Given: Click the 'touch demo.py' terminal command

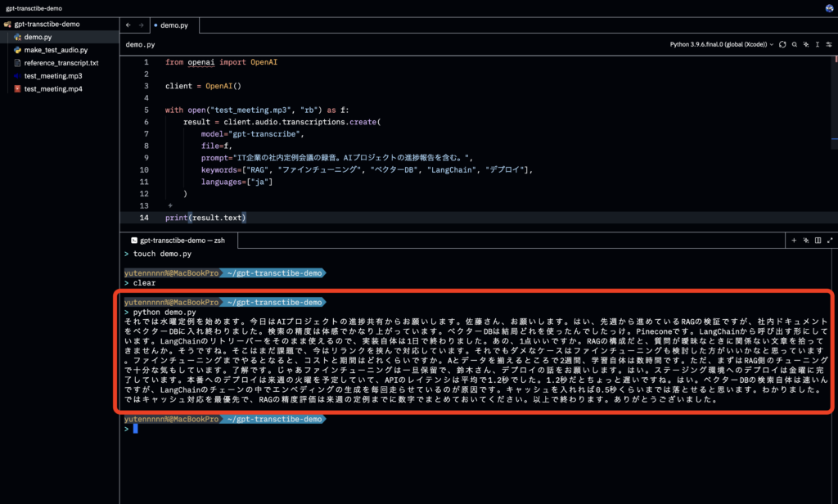Looking at the screenshot, I should click(162, 254).
